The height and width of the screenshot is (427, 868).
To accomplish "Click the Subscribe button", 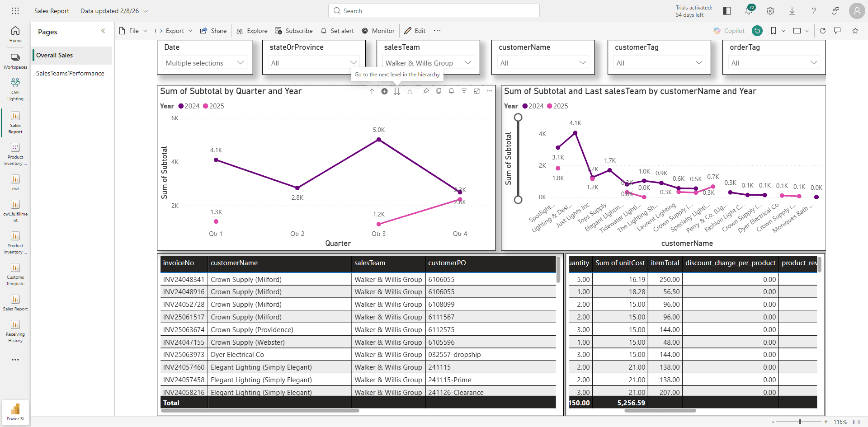I will point(294,31).
